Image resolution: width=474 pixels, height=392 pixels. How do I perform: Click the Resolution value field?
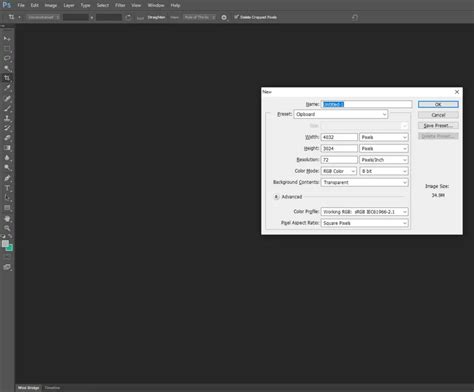339,160
